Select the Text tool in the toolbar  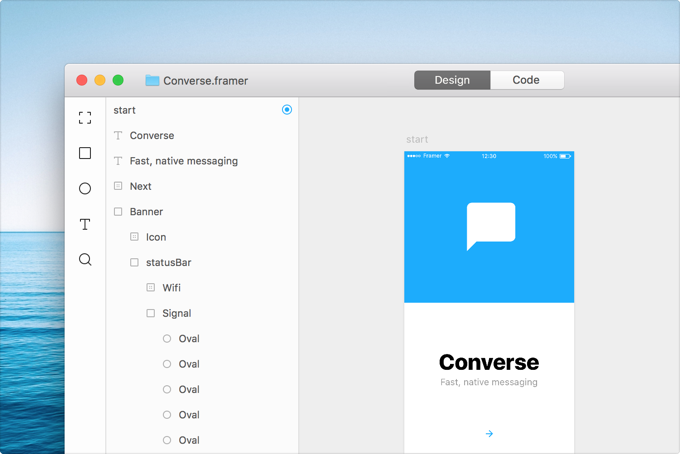pos(85,224)
